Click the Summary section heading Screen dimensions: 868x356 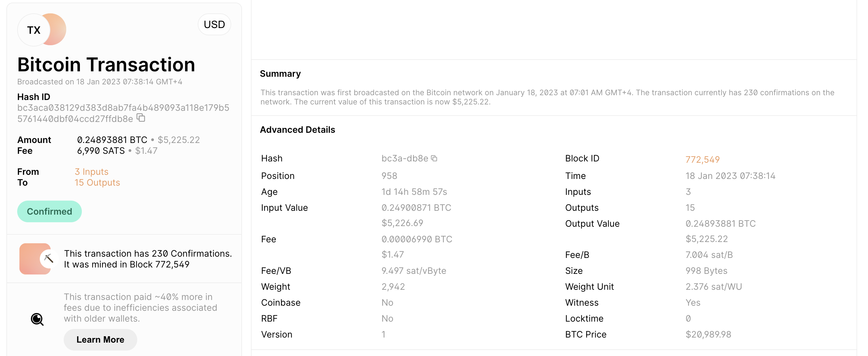pyautogui.click(x=280, y=74)
